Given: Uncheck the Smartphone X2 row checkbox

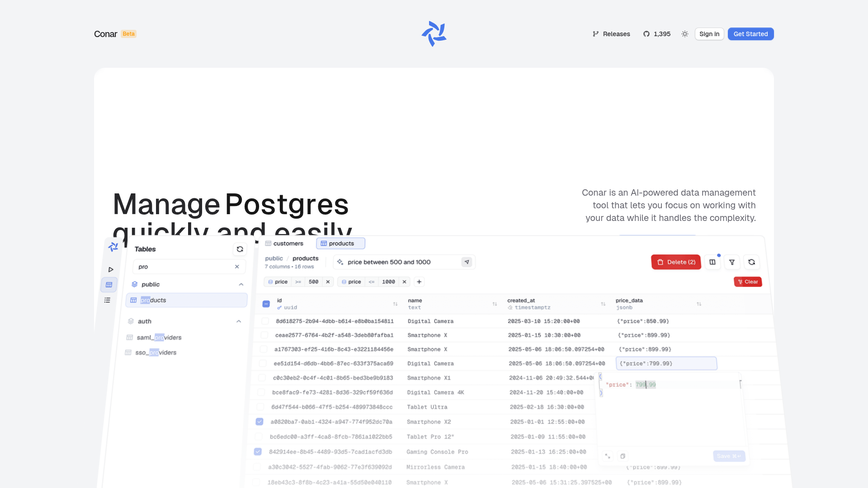Looking at the screenshot, I should (x=259, y=422).
